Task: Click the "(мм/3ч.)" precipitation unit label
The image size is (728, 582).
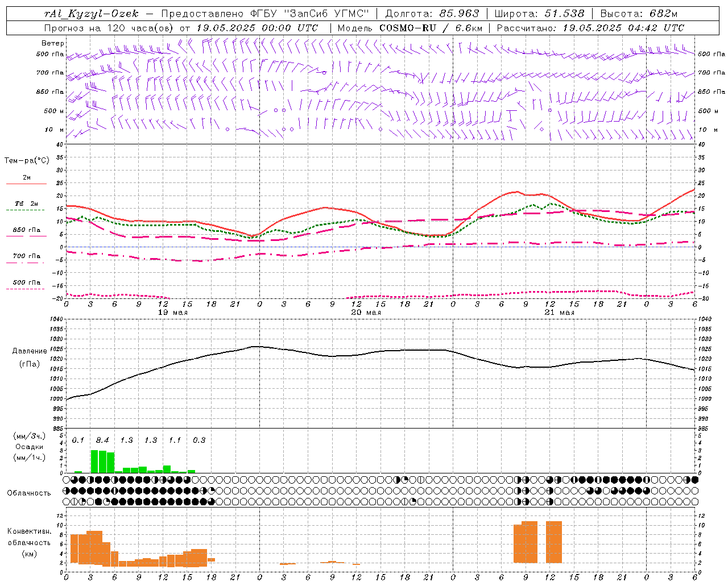Action: click(x=30, y=436)
